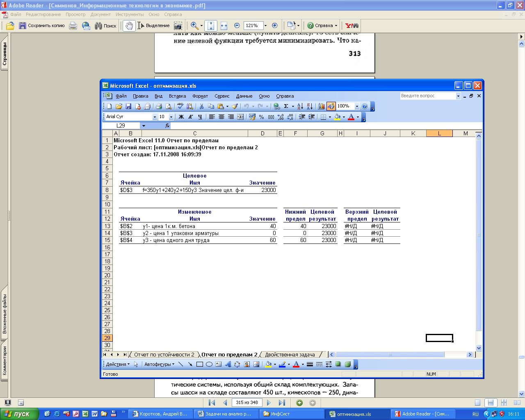This screenshot has width=525, height=420.
Task: Activate Hand tool in Adobe Reader
Action: click(129, 26)
